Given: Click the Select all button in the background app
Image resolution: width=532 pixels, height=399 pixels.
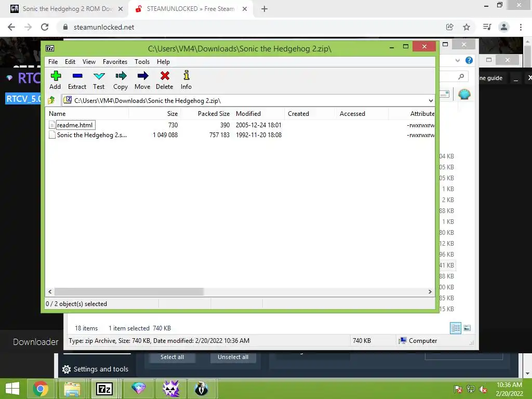Looking at the screenshot, I should tap(172, 357).
